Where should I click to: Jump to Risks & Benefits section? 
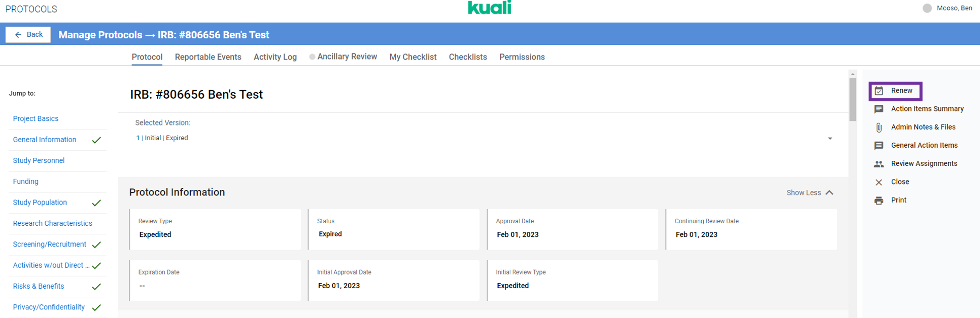coord(38,286)
